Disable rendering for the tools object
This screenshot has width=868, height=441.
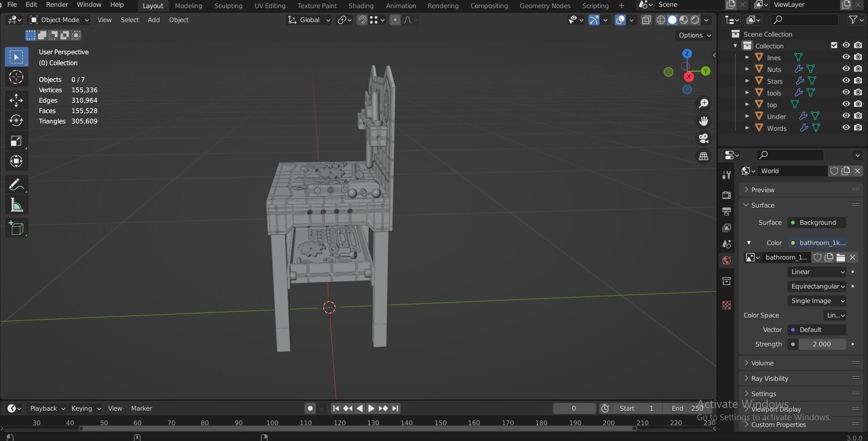point(858,93)
